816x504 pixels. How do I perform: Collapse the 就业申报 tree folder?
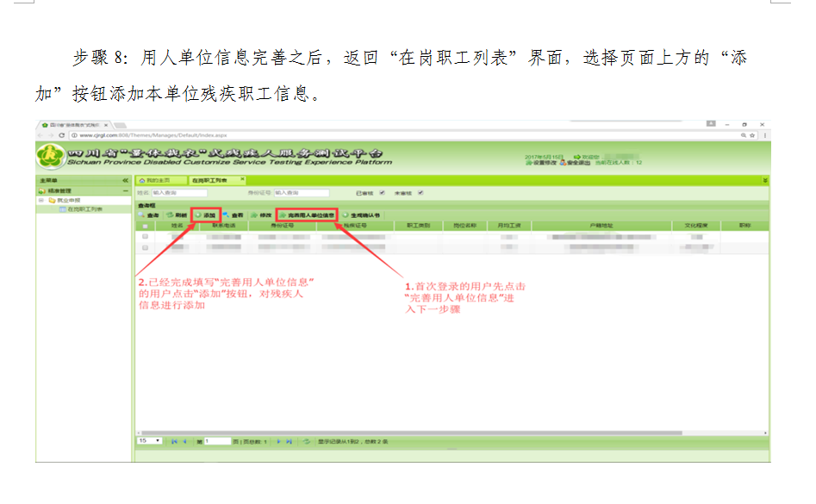click(x=40, y=200)
